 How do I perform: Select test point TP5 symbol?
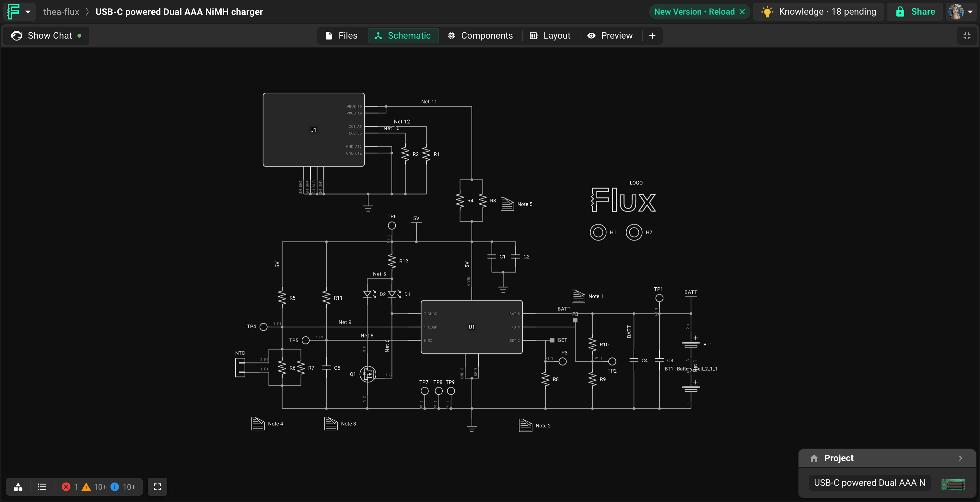click(306, 340)
